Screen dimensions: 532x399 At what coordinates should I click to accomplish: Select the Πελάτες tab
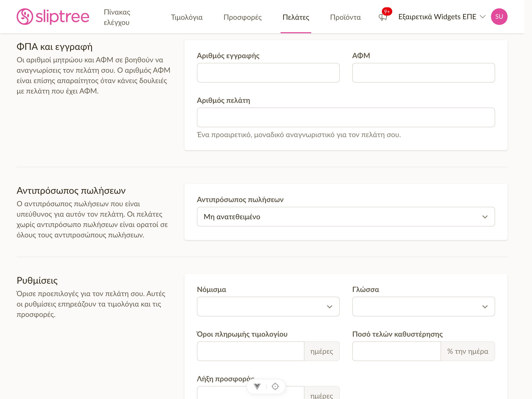[296, 17]
